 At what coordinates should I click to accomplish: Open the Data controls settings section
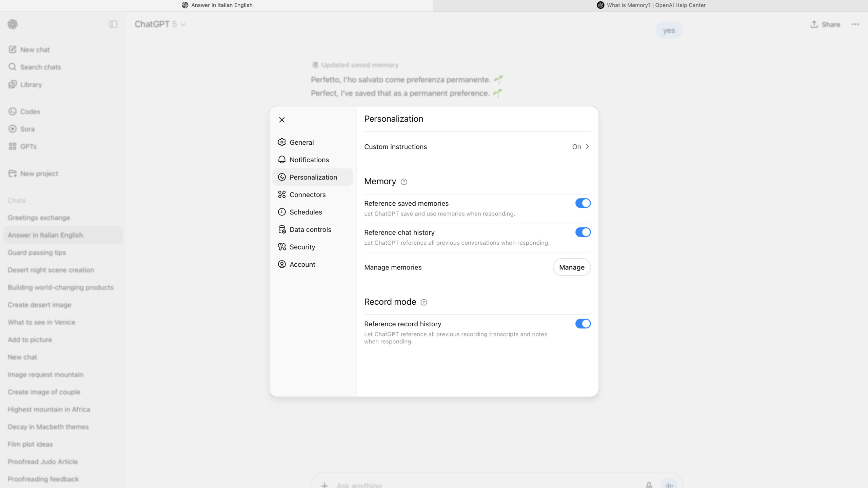point(310,230)
